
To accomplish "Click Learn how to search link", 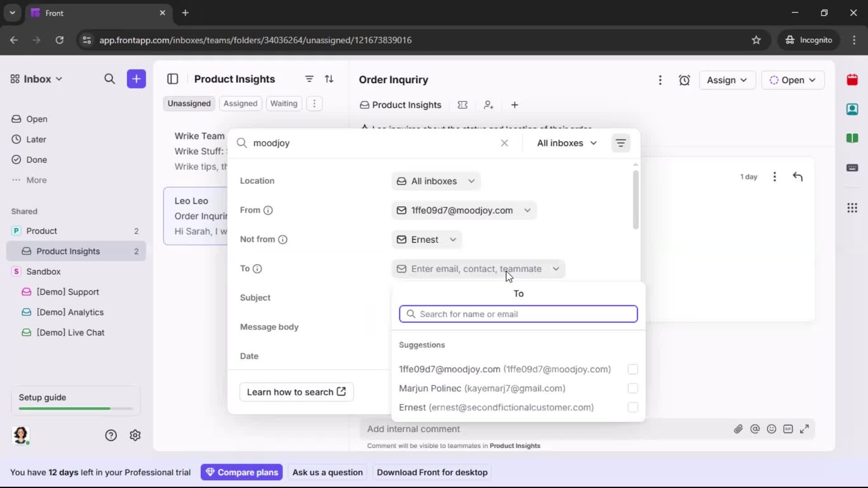I will pyautogui.click(x=296, y=392).
